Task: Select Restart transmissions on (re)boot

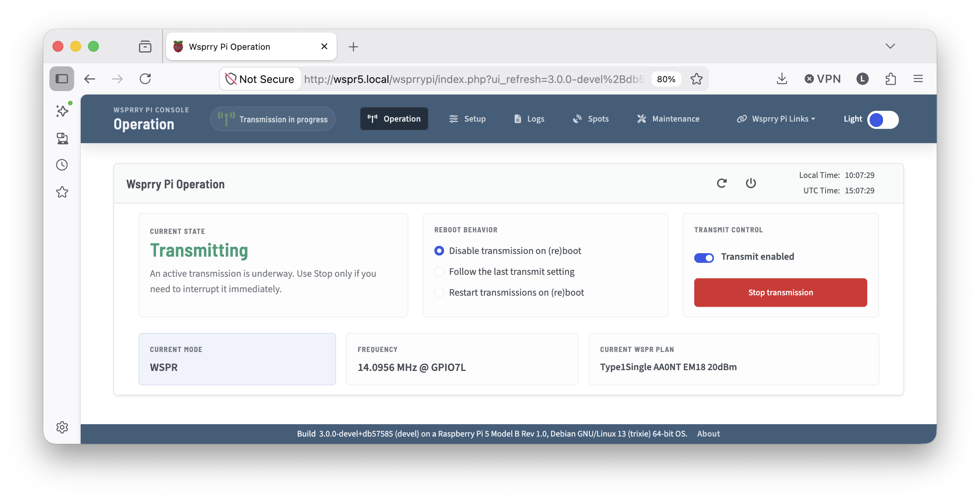Action: coord(439,293)
